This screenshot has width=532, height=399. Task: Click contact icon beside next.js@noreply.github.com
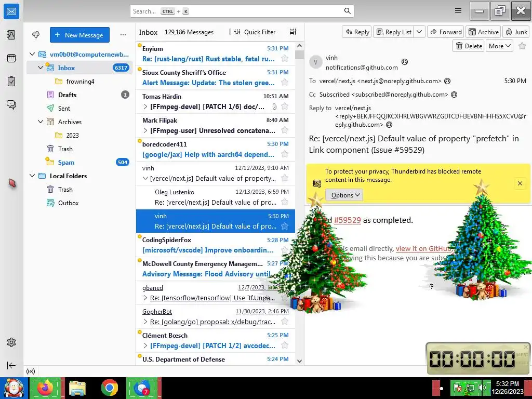coord(447,81)
